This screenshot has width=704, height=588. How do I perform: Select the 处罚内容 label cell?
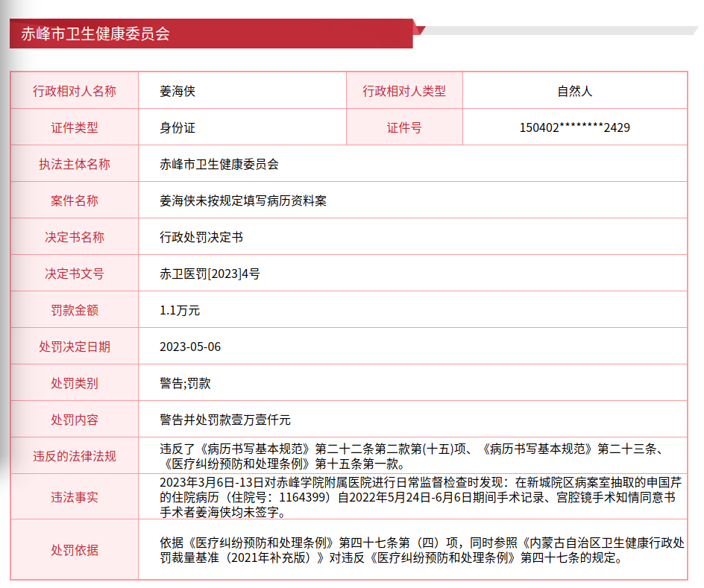pyautogui.click(x=75, y=419)
